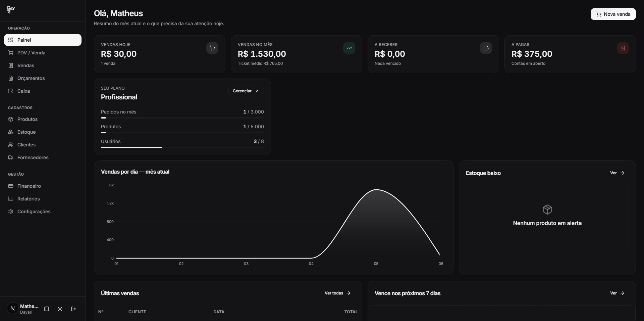Open Ver link in Estoque baixo panel
The width and height of the screenshot is (644, 321).
[617, 173]
